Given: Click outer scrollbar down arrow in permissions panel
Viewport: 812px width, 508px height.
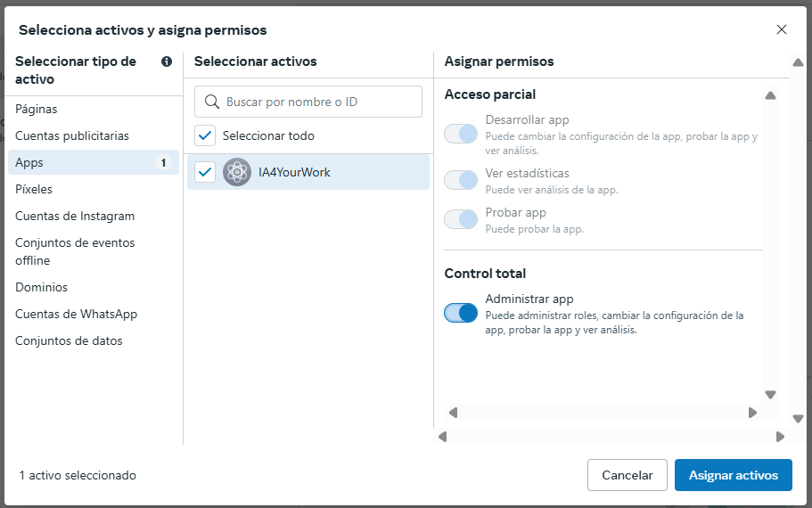Looking at the screenshot, I should pyautogui.click(x=798, y=418).
